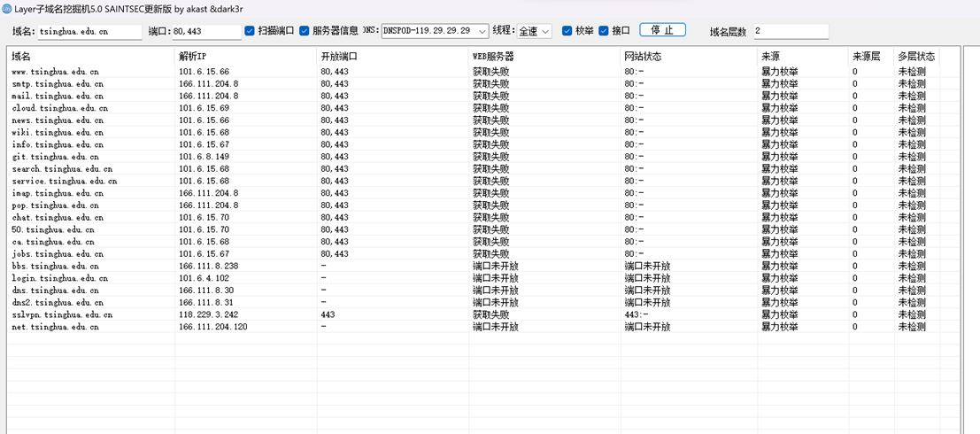The height and width of the screenshot is (434, 980).
Task: Click the 停止 button
Action: (x=662, y=30)
